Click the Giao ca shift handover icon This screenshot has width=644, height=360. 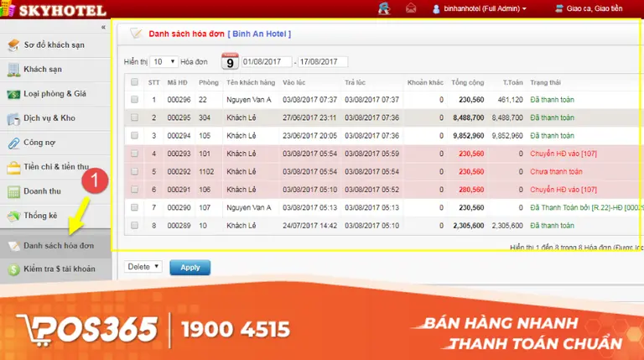(559, 8)
